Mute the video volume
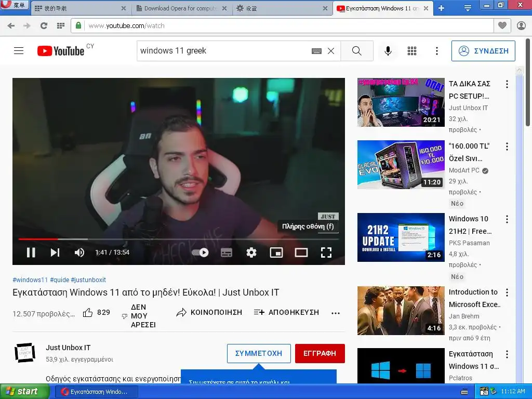Viewport: 532px width, 399px height. [79, 252]
